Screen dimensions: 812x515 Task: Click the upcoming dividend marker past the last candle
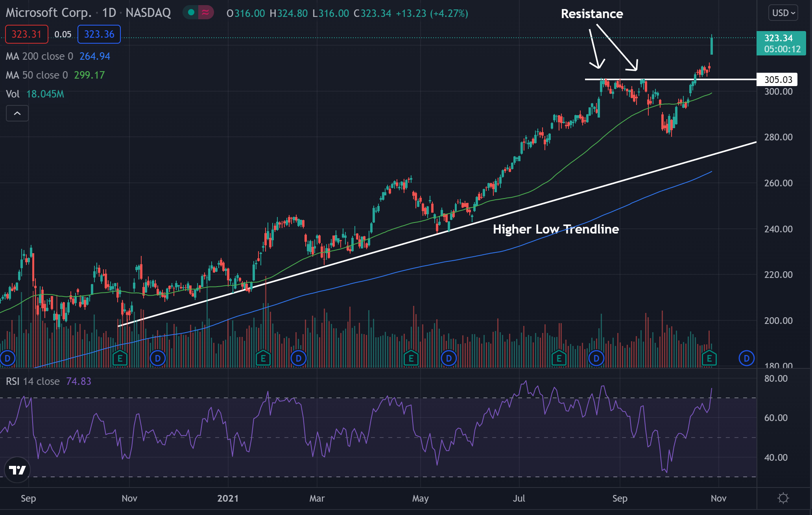[x=747, y=358]
